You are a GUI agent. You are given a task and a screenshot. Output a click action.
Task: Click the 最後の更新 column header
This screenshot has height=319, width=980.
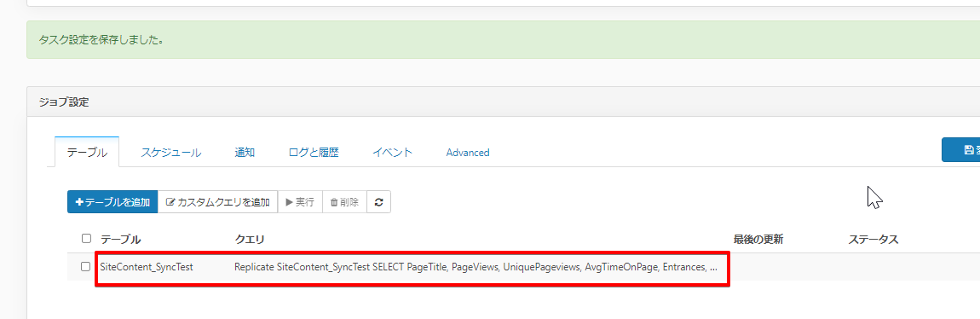coord(758,239)
